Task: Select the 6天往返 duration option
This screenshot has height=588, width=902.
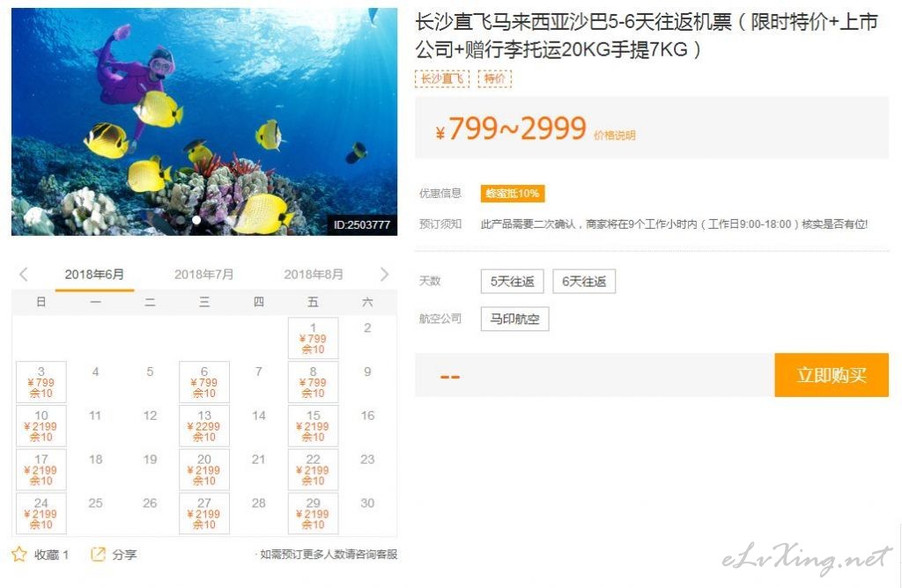Action: tap(584, 282)
